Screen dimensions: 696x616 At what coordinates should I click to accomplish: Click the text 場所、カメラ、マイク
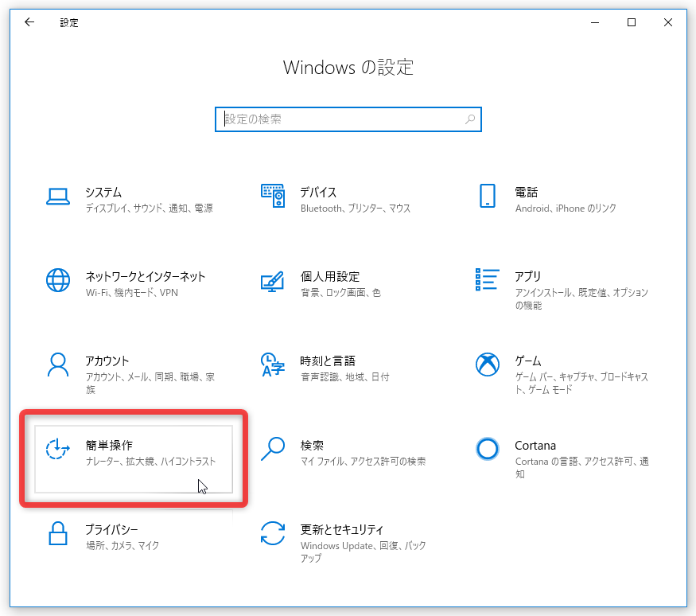coord(122,545)
